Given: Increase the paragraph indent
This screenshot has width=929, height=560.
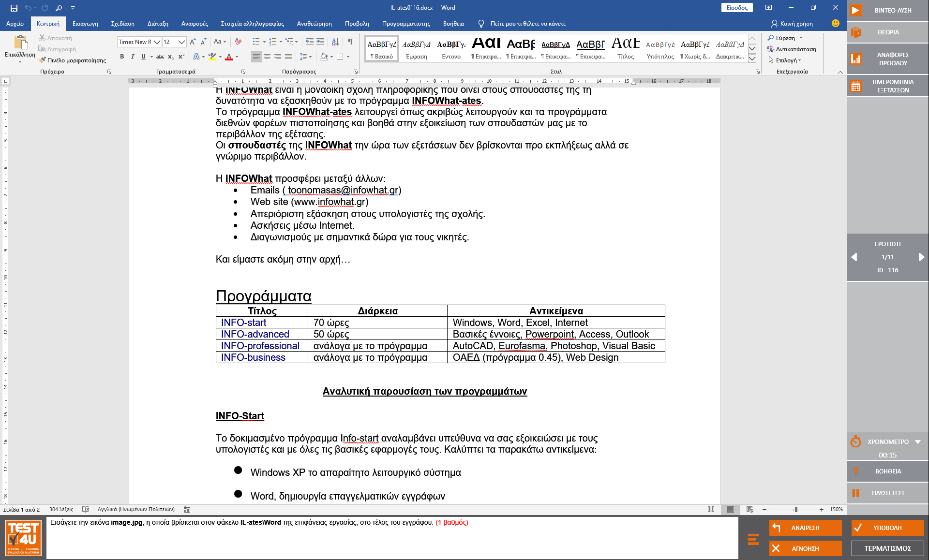Looking at the screenshot, I should tap(320, 42).
